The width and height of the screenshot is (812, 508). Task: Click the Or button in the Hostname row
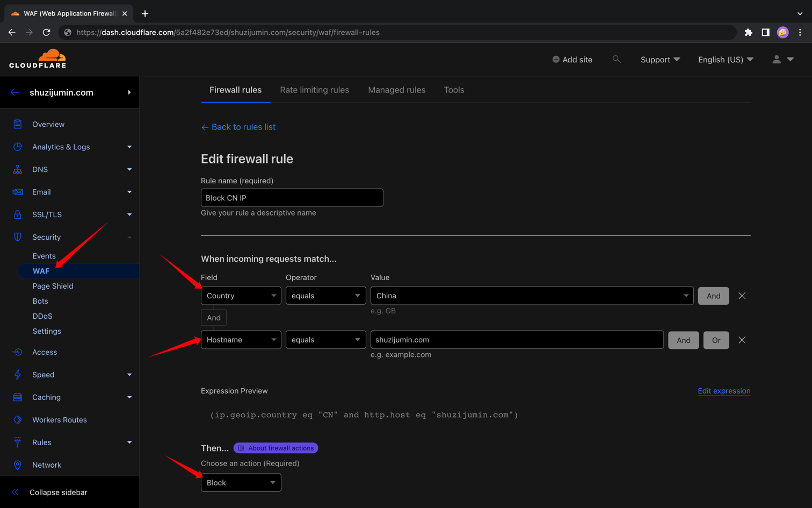point(716,340)
